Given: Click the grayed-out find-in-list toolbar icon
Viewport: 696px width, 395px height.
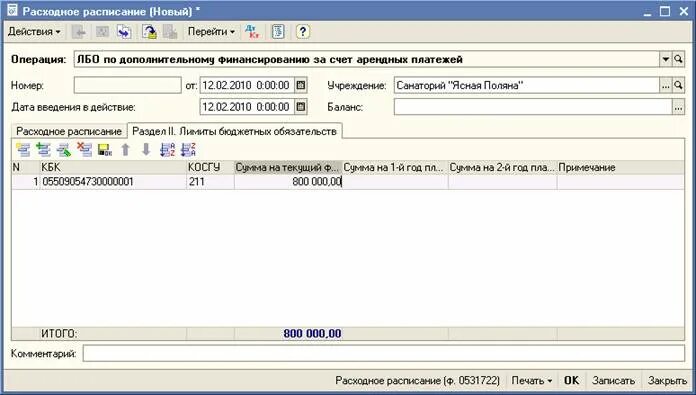Looking at the screenshot, I should pos(103,32).
